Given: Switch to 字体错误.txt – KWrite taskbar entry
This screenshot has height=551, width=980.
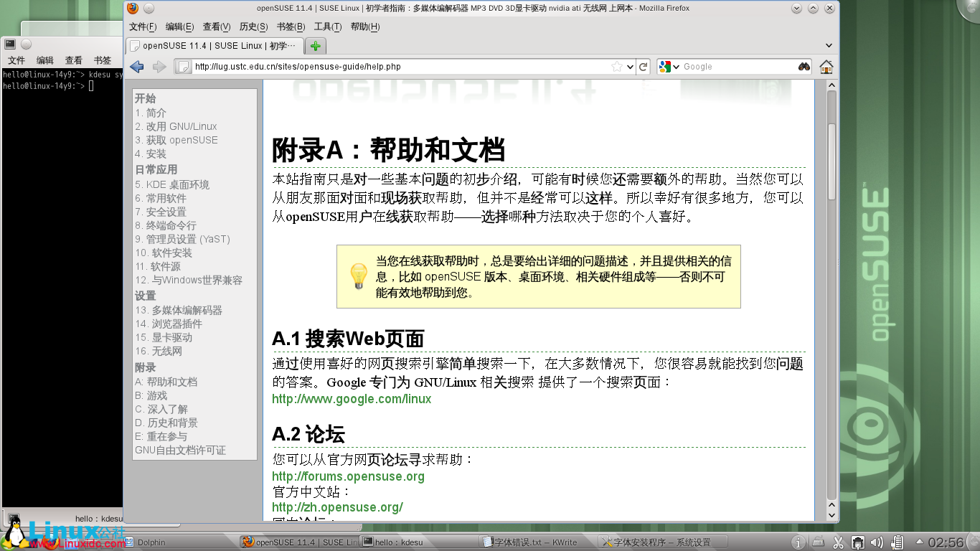Looking at the screenshot, I should click(538, 542).
